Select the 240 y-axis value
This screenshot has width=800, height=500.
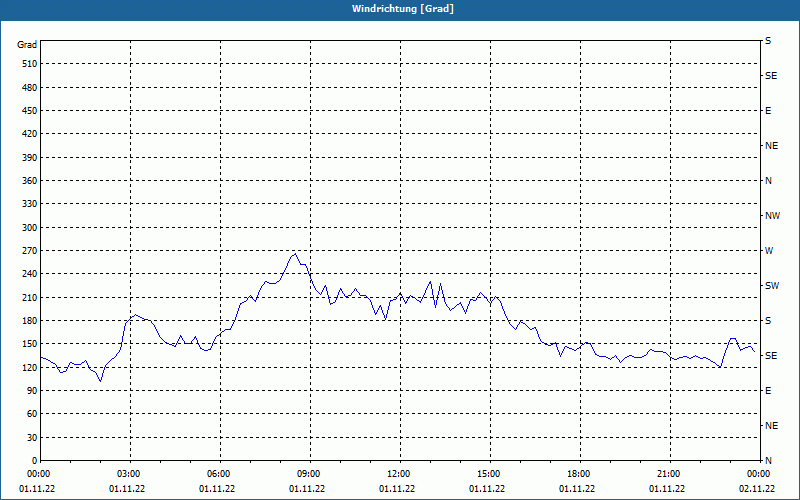[x=30, y=274]
